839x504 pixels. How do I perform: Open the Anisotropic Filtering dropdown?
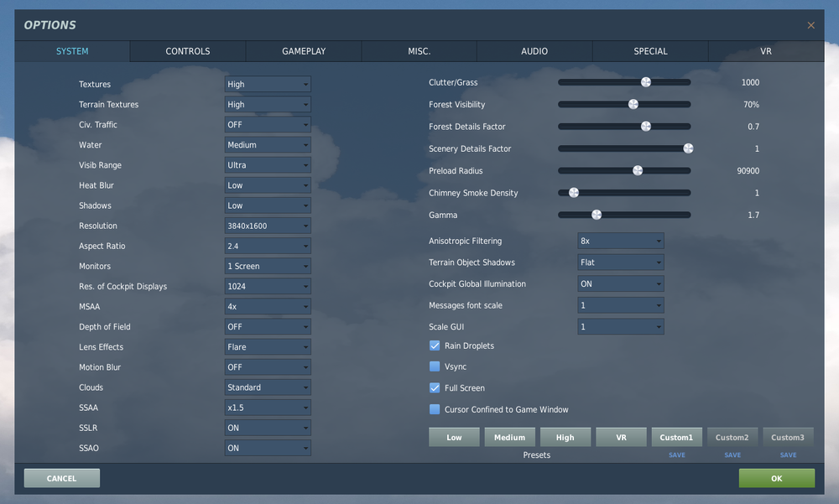pyautogui.click(x=620, y=241)
